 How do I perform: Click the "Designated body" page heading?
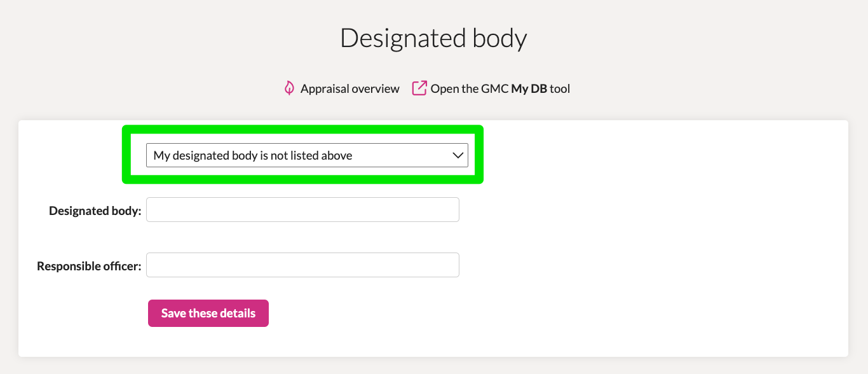coord(433,38)
